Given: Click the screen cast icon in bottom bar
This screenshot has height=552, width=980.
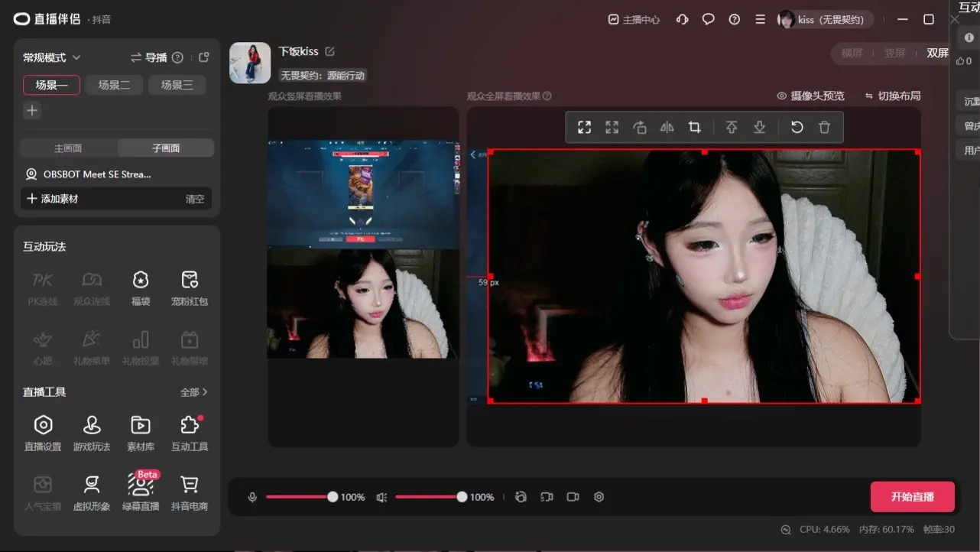Looking at the screenshot, I should 547,497.
